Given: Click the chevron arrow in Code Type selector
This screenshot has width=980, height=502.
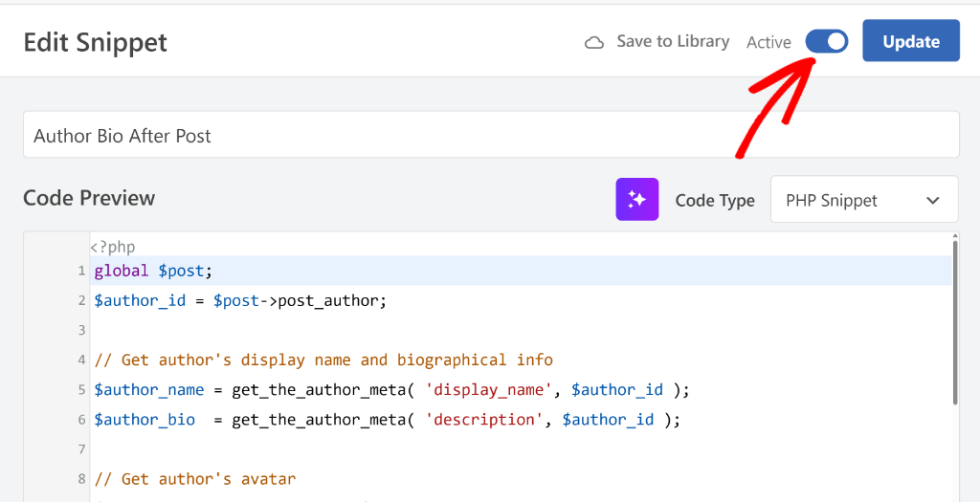Looking at the screenshot, I should (x=933, y=201).
